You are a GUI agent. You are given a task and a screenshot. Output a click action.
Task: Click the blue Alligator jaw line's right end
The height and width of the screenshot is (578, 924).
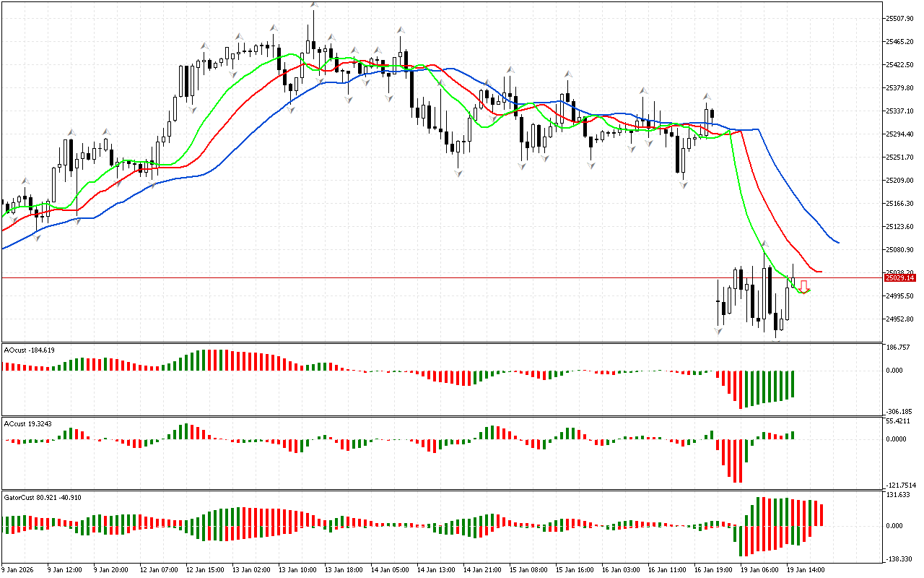(x=837, y=242)
